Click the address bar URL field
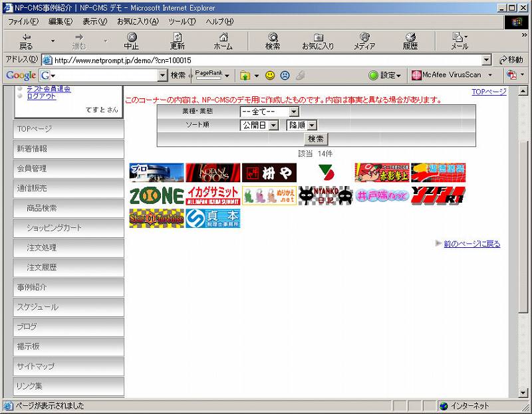 267,60
